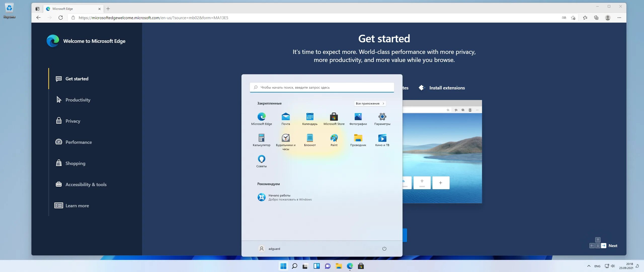Open Task View on taskbar

point(305,266)
